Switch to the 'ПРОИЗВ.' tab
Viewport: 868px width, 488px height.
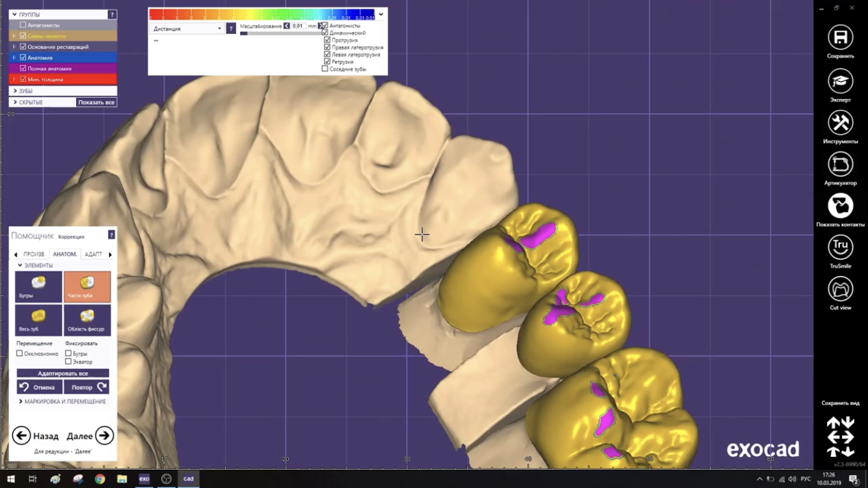(x=34, y=254)
